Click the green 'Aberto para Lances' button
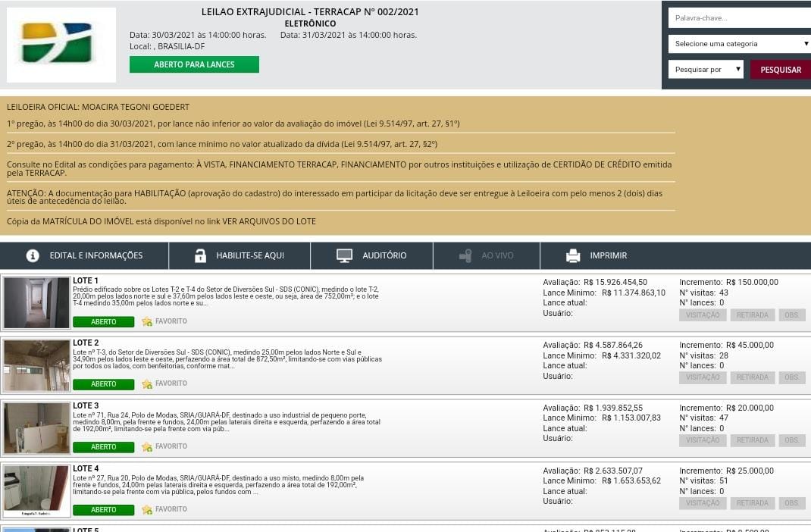 pos(194,64)
